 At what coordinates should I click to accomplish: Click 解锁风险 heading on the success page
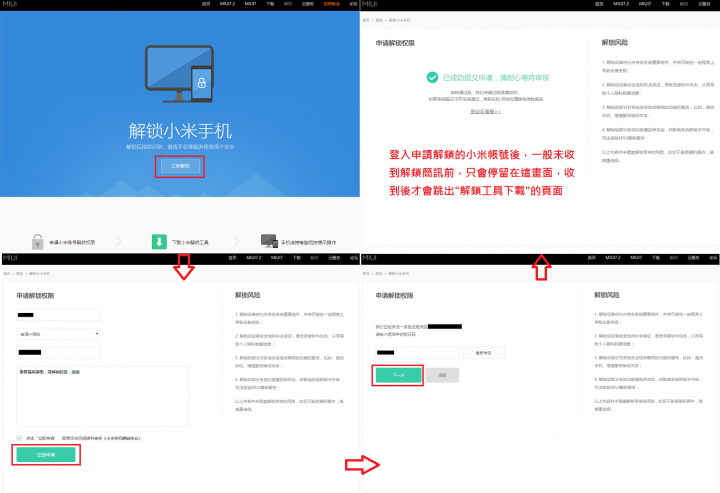pyautogui.click(x=615, y=42)
